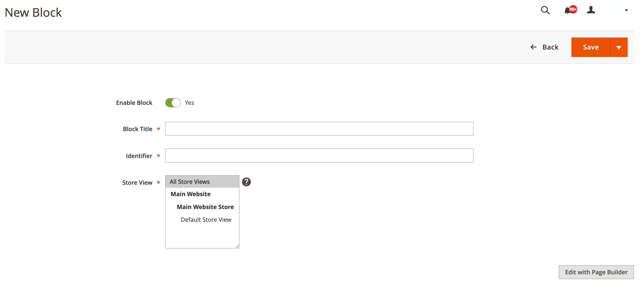Open the admin global search
This screenshot has width=644, height=294.
pos(545,11)
